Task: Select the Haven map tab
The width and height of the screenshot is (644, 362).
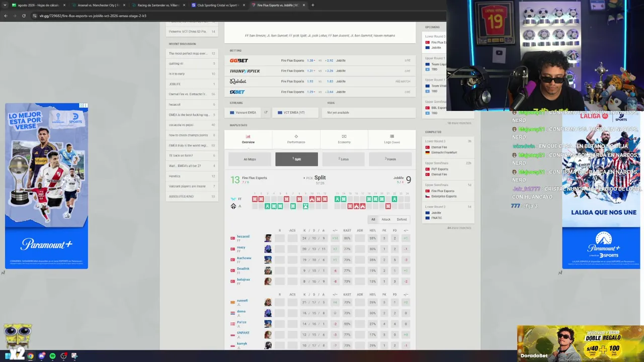Action: [x=390, y=159]
